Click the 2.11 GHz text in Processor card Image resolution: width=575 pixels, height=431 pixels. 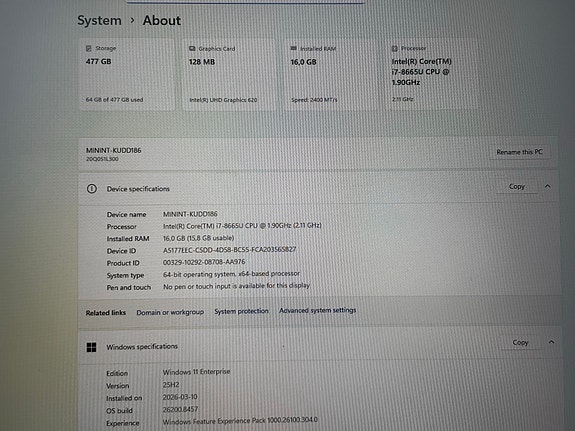tap(403, 99)
